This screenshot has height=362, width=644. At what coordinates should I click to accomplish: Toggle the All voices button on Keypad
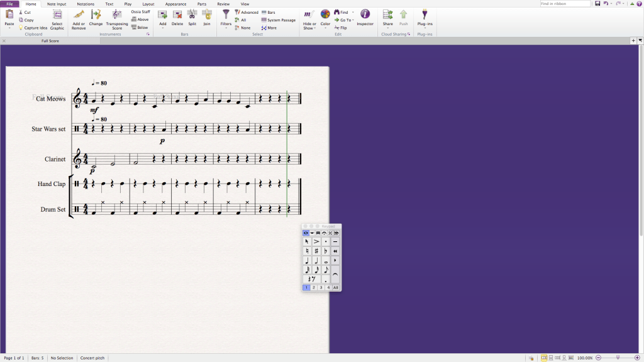(x=336, y=287)
